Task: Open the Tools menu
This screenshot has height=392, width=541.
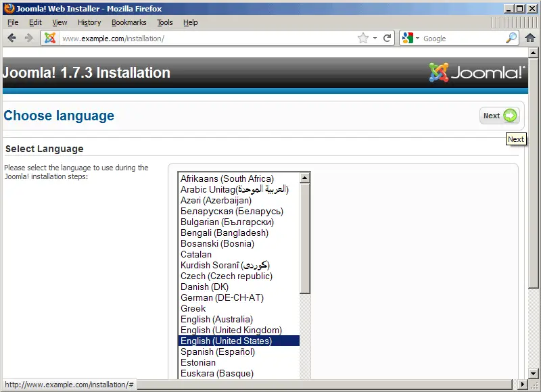Action: pos(165,22)
